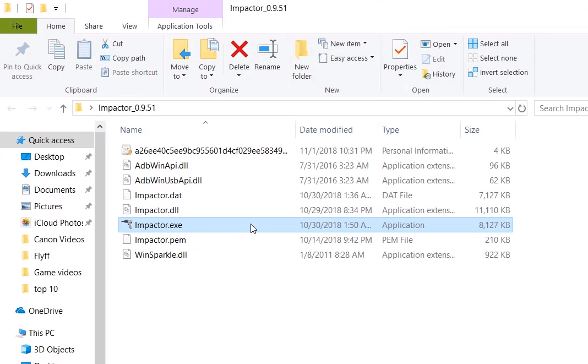The width and height of the screenshot is (588, 364).
Task: Click the Pin to Quick access icon
Action: (x=22, y=50)
